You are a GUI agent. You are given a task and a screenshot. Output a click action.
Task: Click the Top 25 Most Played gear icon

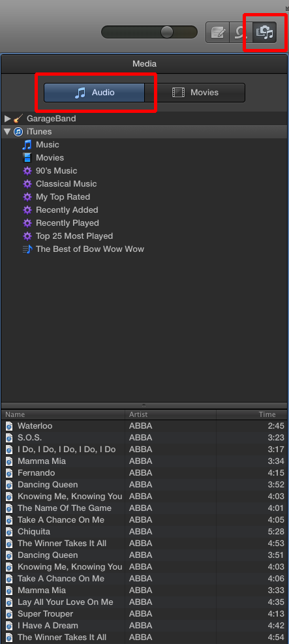(27, 236)
